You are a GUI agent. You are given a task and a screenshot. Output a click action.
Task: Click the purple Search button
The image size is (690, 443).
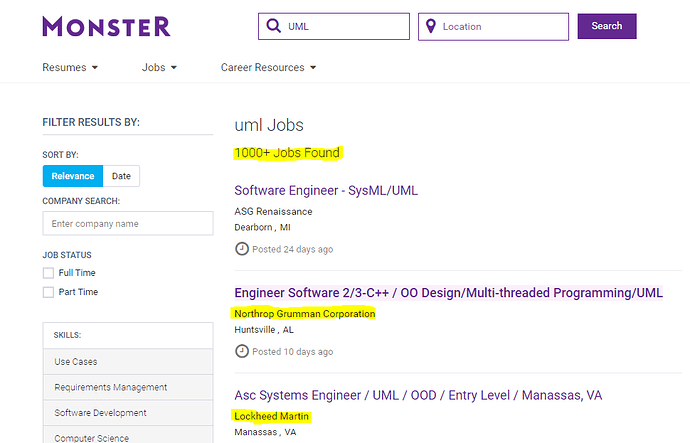tap(607, 26)
